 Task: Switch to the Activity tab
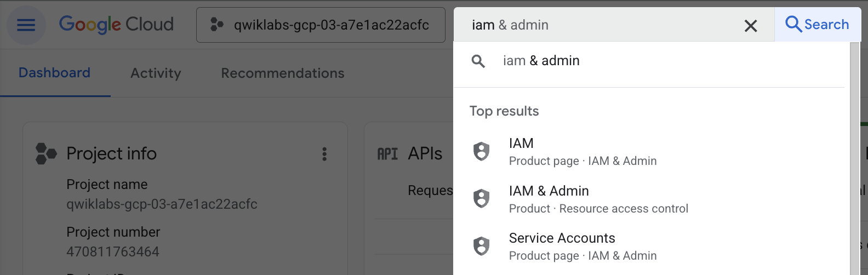[x=156, y=73]
